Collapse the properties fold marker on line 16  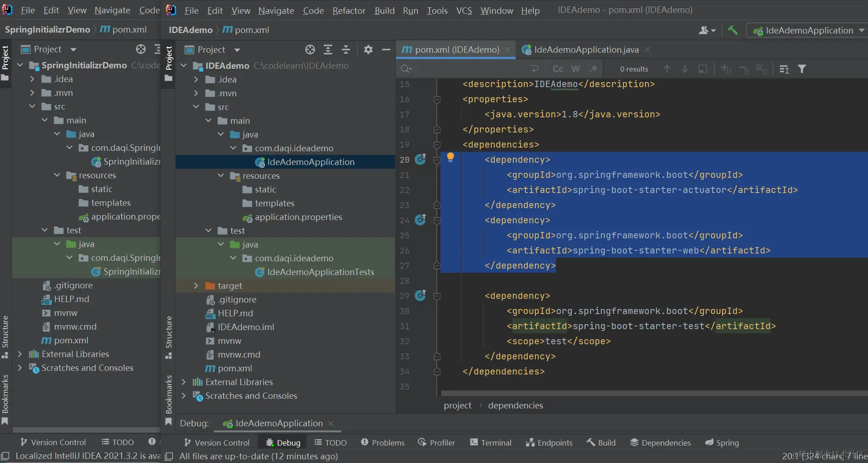tap(437, 99)
